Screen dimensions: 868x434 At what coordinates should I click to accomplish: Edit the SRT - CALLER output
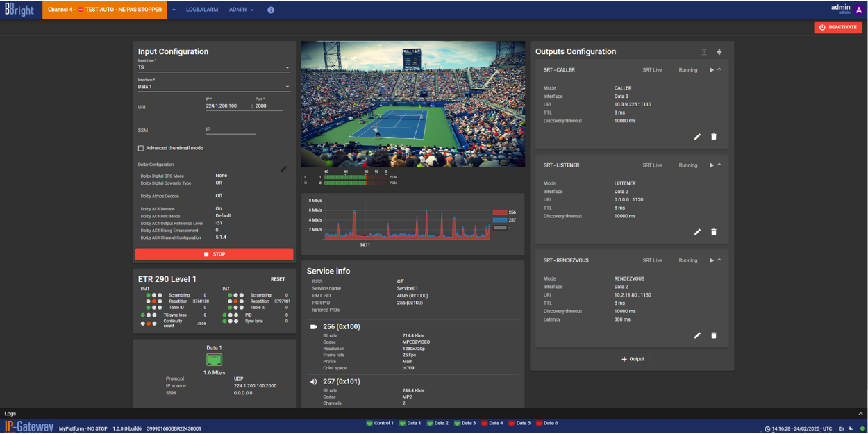(698, 137)
